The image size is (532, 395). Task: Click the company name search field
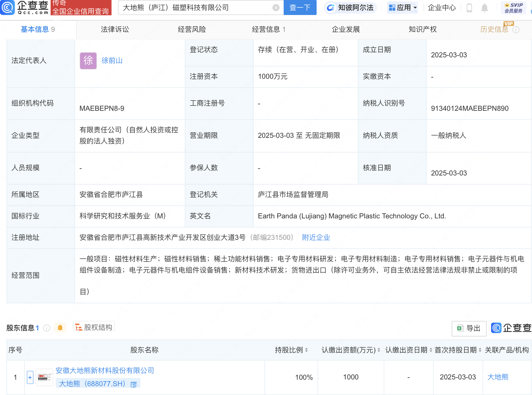coord(194,8)
